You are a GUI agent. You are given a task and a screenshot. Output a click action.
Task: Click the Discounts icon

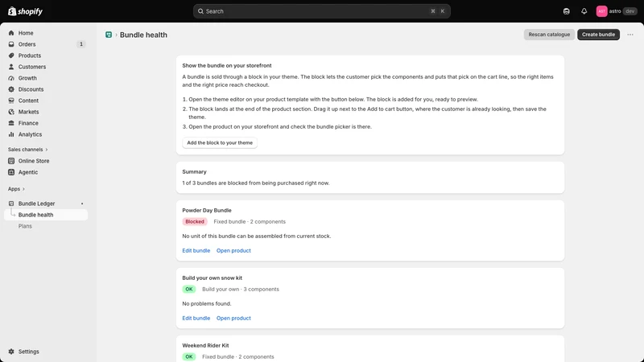(x=11, y=89)
